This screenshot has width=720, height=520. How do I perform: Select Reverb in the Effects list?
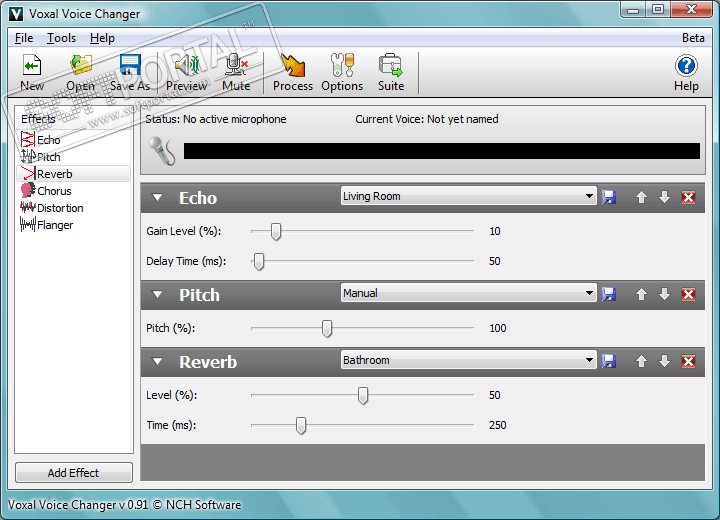73,174
